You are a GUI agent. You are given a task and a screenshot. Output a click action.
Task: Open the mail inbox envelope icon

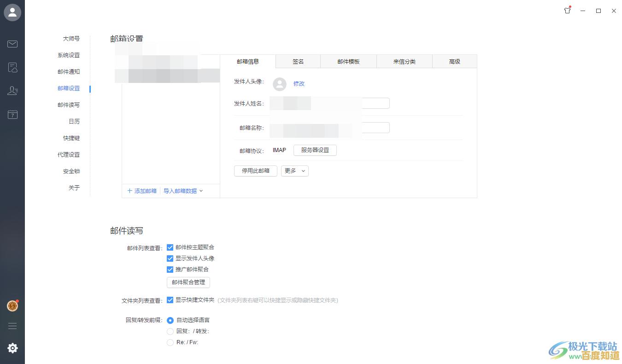pyautogui.click(x=12, y=44)
